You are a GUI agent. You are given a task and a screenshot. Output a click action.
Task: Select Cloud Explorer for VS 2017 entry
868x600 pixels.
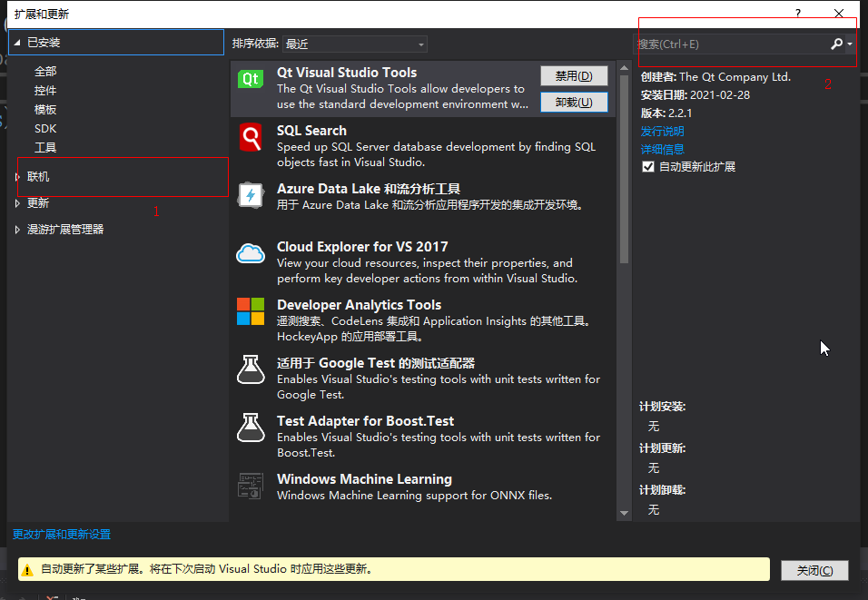[423, 261]
